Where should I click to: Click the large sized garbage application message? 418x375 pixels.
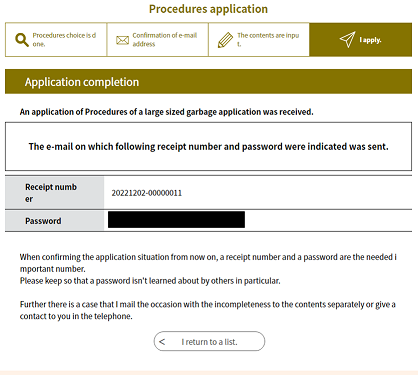166,112
